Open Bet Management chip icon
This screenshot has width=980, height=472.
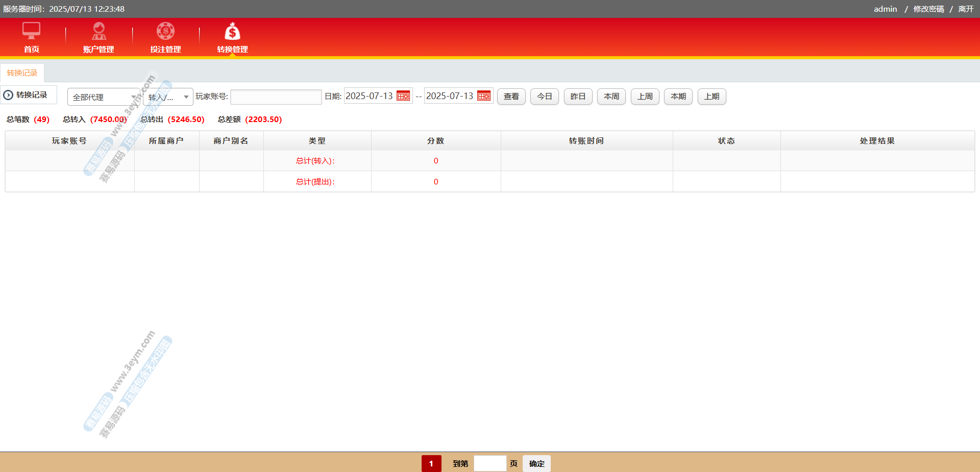pyautogui.click(x=165, y=31)
